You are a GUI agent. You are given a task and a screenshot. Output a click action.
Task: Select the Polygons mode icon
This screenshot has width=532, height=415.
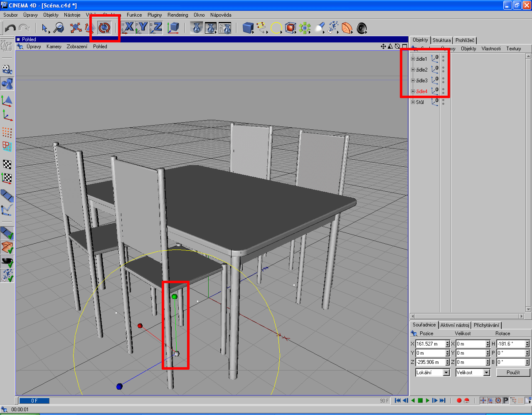pos(7,146)
